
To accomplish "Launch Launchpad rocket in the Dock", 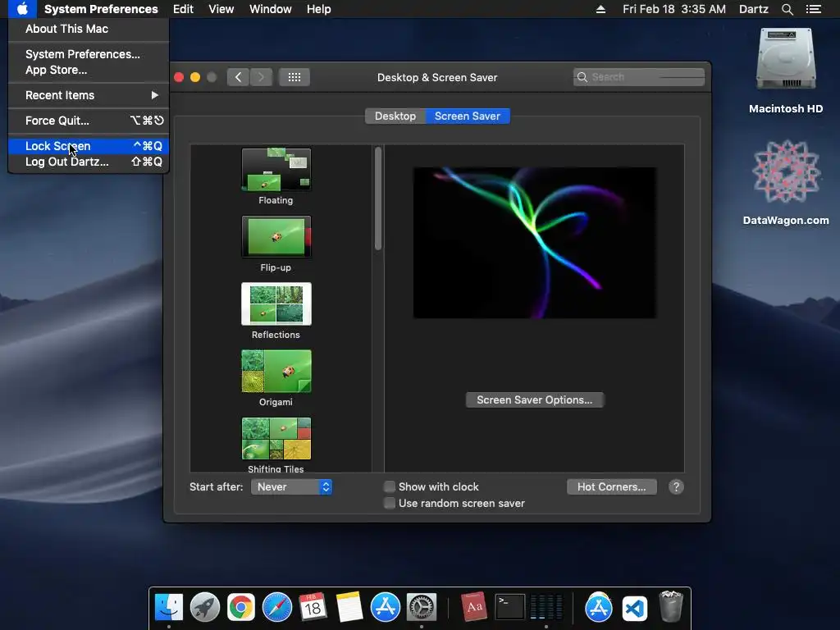I will [x=204, y=607].
